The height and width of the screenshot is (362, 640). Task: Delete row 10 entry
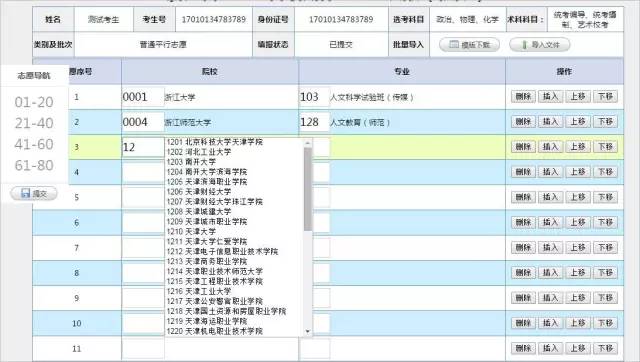tap(523, 323)
